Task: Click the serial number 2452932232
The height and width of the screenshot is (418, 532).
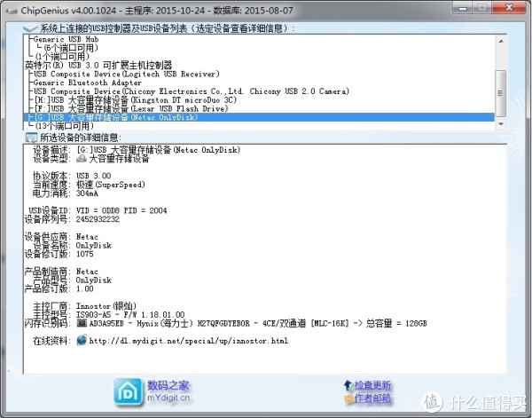Action: 98,219
